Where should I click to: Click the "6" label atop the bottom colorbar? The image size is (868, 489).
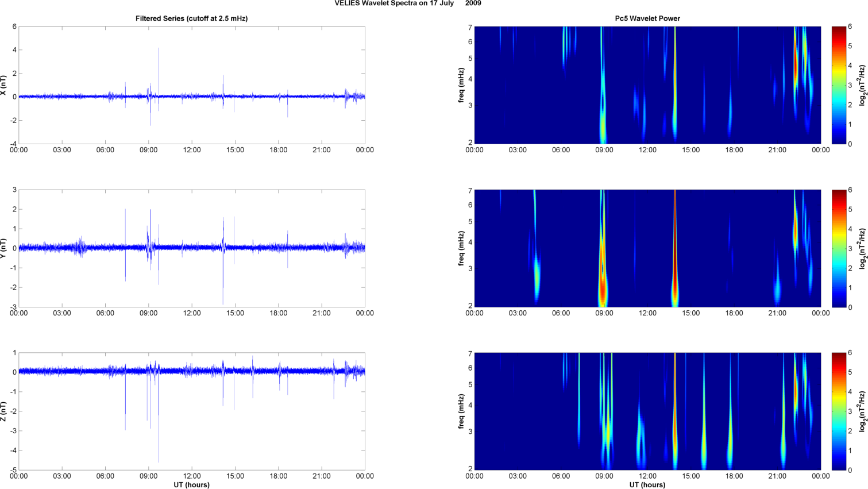850,353
